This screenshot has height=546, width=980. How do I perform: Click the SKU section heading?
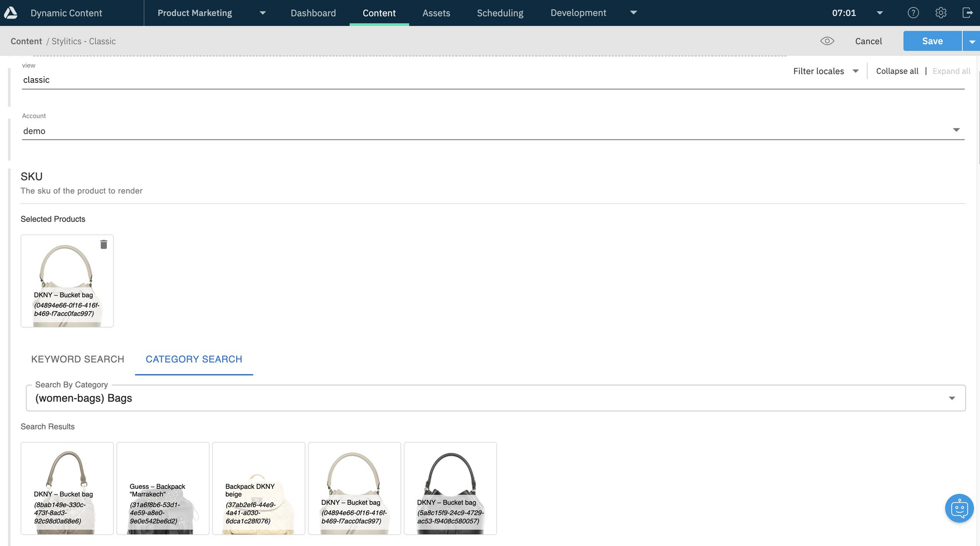coord(32,177)
